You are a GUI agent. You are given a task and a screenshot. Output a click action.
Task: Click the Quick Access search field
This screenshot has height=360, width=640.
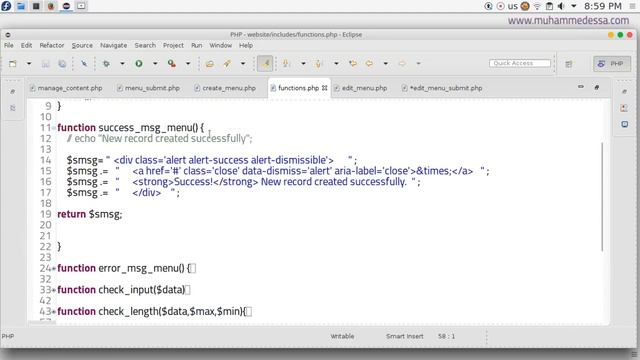tap(520, 63)
